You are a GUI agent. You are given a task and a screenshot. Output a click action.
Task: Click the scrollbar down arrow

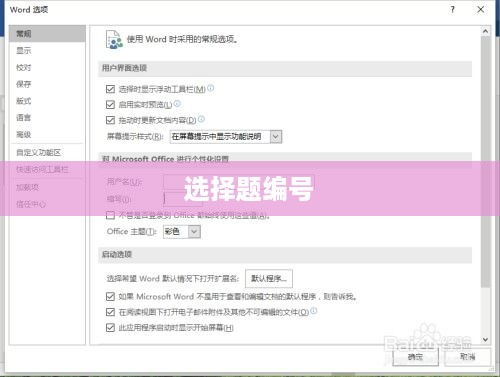click(x=486, y=340)
